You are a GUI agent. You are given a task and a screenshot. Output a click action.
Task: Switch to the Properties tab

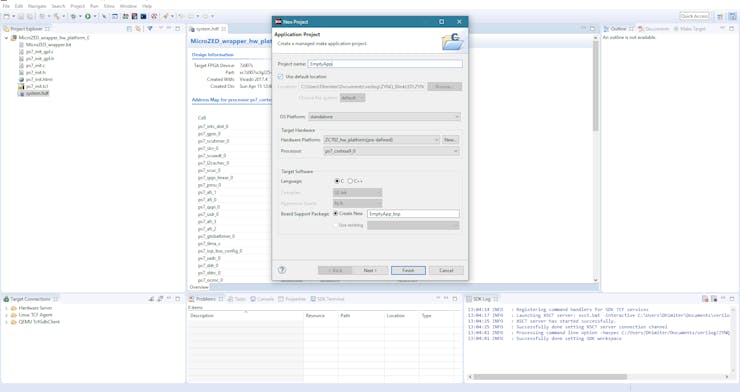coord(292,299)
